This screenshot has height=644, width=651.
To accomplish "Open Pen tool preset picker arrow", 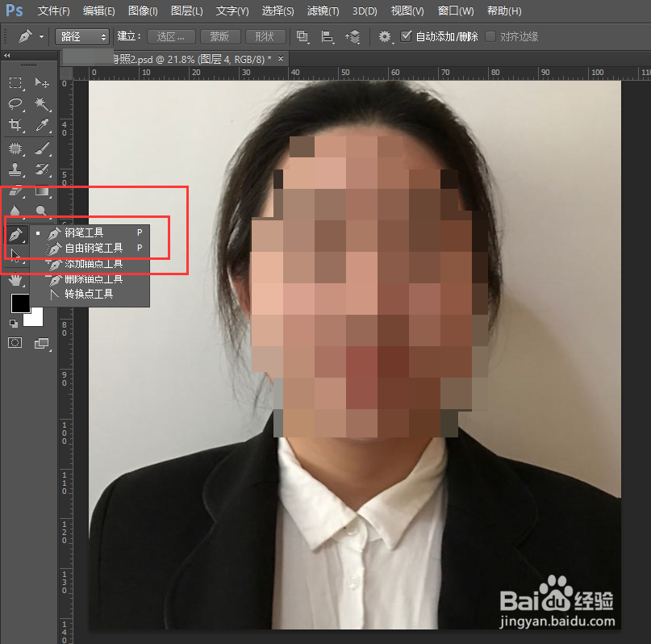I will (x=41, y=36).
